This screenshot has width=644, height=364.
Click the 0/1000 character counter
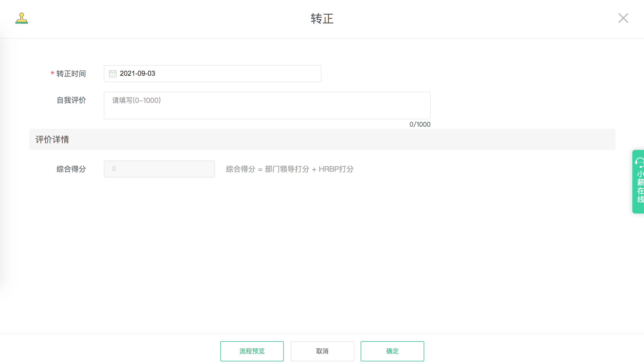tap(420, 124)
